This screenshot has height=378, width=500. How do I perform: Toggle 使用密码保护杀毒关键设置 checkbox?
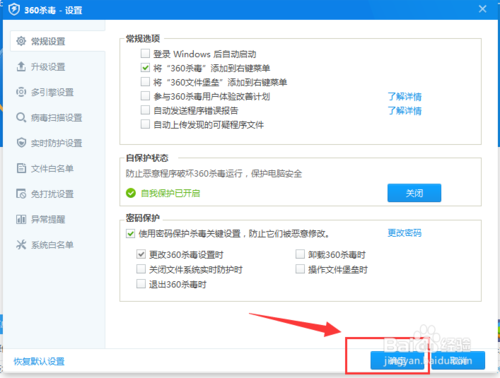coord(130,233)
